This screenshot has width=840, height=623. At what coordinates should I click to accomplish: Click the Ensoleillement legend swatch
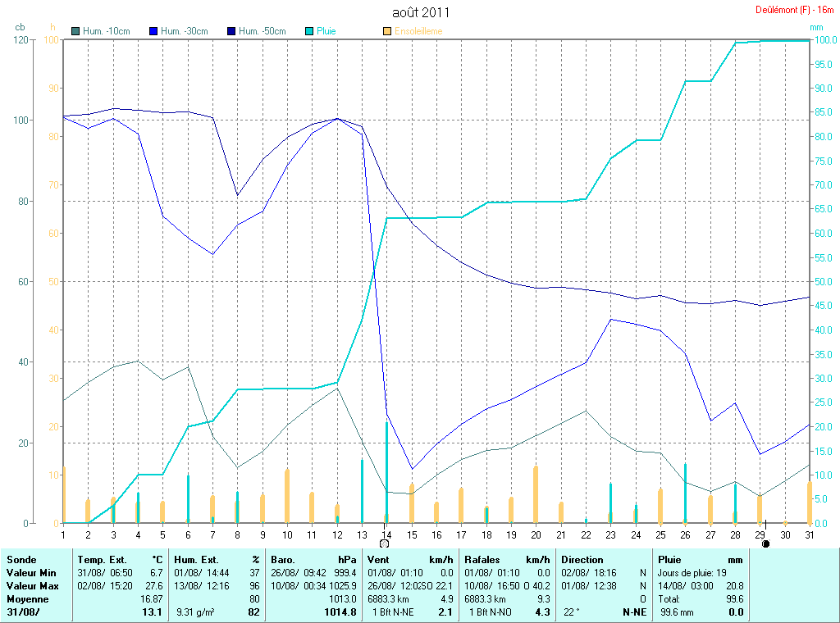(x=387, y=31)
